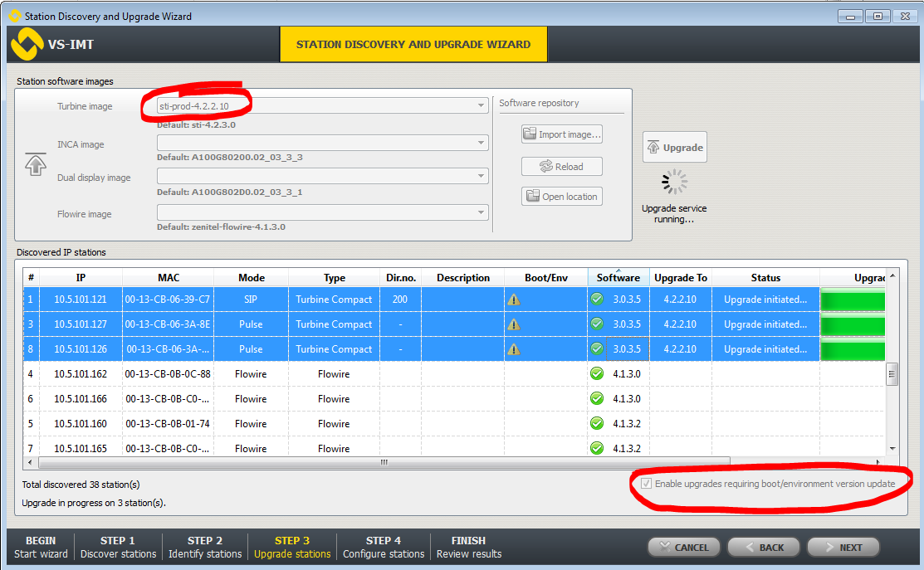
Task: Click green check icon for 10.5.101.160
Action: pyautogui.click(x=596, y=424)
